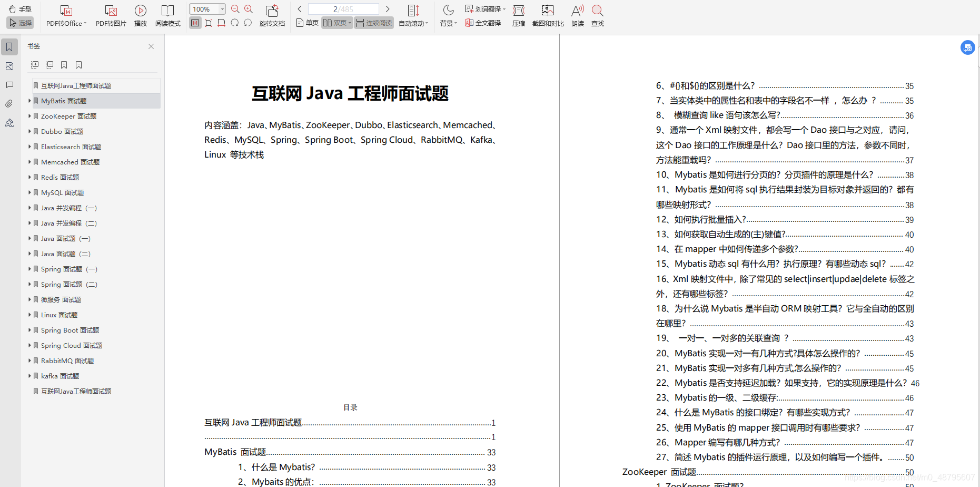Open the attachments paperclip sidebar tab
Screen dimensions: 980x487
9,104
